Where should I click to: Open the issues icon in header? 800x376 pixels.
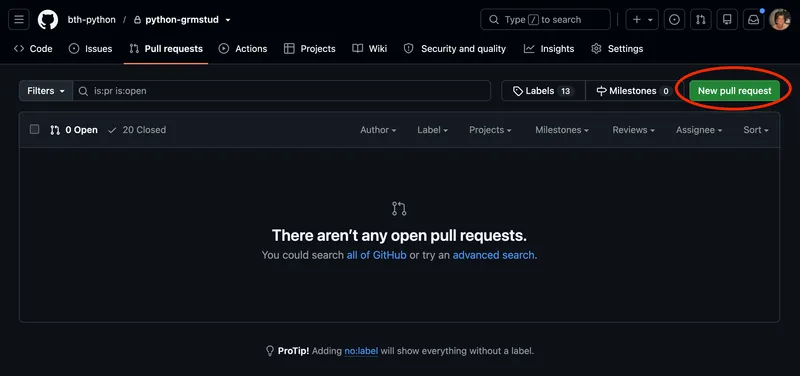coord(674,20)
